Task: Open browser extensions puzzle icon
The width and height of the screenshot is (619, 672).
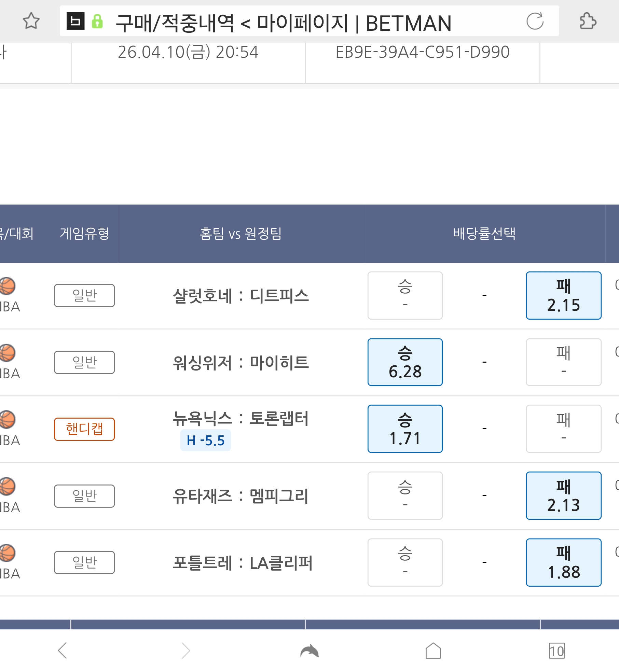Action: coord(588,21)
